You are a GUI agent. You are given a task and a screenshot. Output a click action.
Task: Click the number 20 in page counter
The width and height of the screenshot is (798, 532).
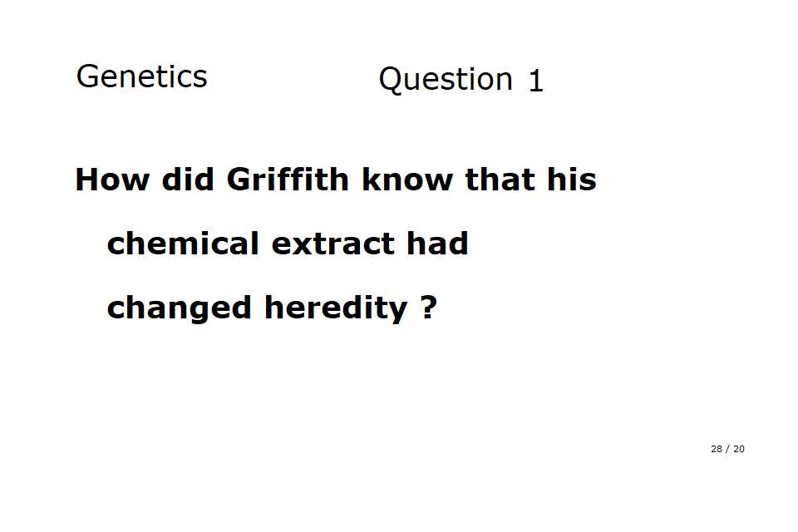click(x=739, y=449)
